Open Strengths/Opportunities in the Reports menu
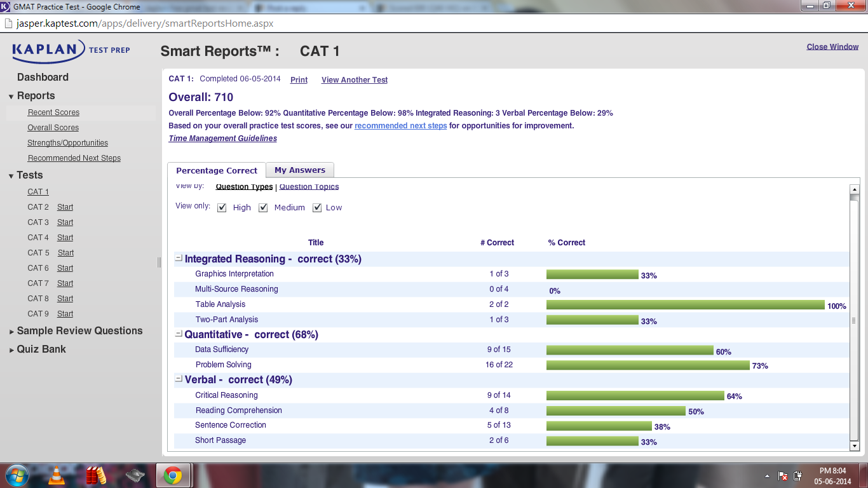The image size is (868, 488). (x=67, y=143)
